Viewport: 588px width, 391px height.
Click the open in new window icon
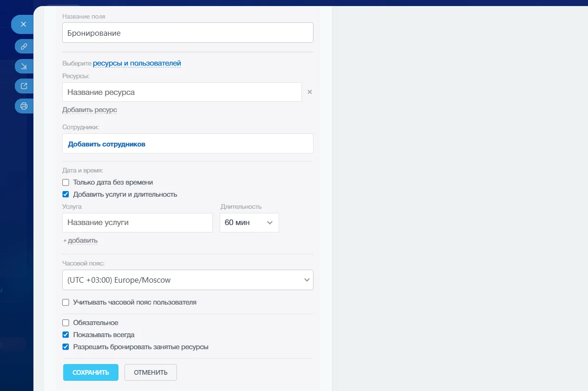pos(24,86)
